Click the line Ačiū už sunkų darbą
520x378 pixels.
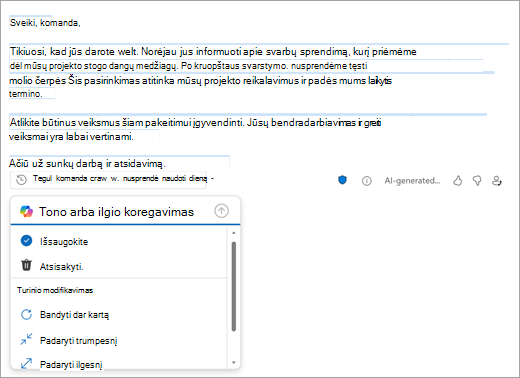[87, 164]
